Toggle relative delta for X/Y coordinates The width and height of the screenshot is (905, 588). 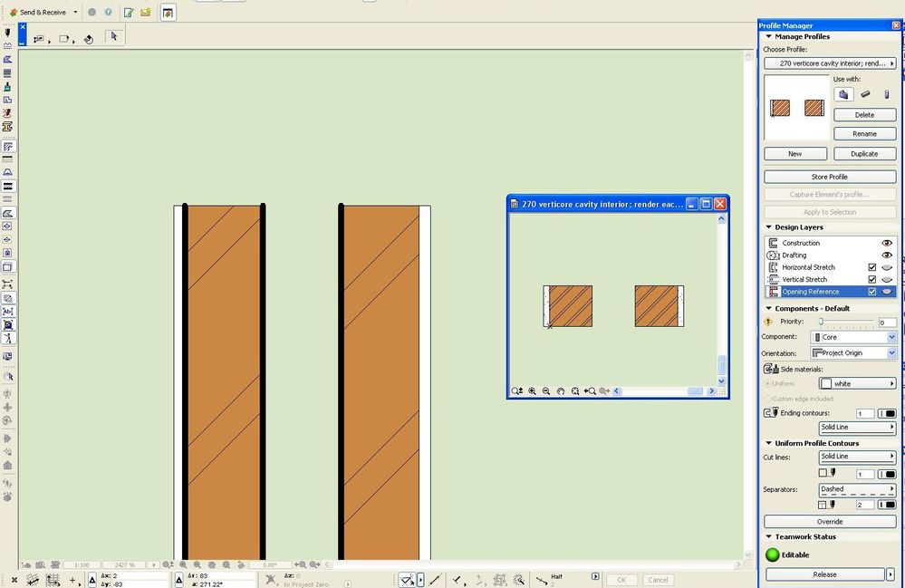pyautogui.click(x=92, y=580)
